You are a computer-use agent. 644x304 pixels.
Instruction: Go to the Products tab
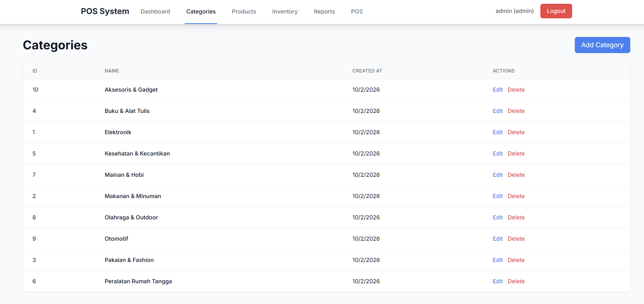pyautogui.click(x=244, y=12)
